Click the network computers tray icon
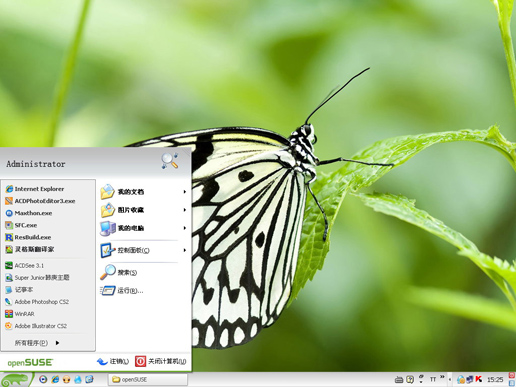Viewport: 516px width, 387px height. (470, 379)
